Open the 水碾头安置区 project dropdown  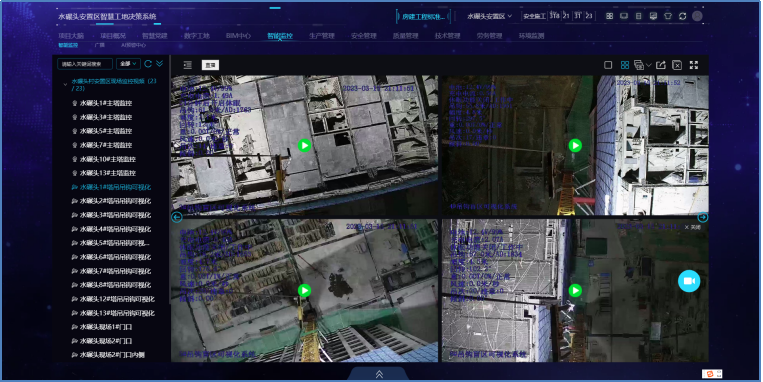pyautogui.click(x=490, y=16)
